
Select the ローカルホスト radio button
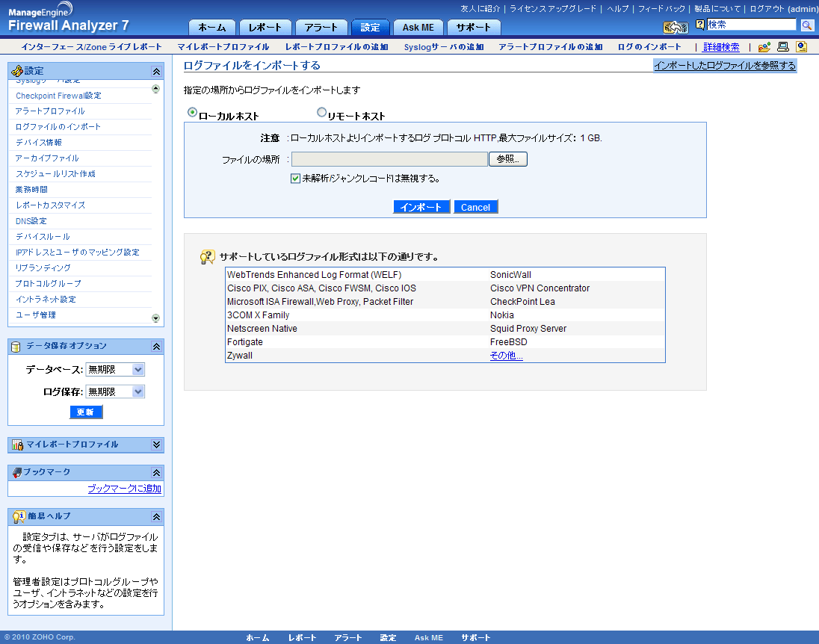(x=192, y=112)
